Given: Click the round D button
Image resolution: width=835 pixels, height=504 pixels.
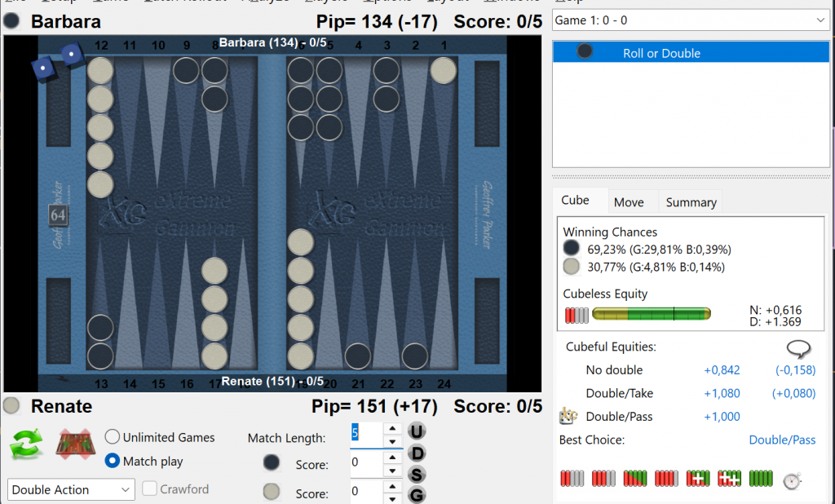Looking at the screenshot, I should tap(416, 453).
